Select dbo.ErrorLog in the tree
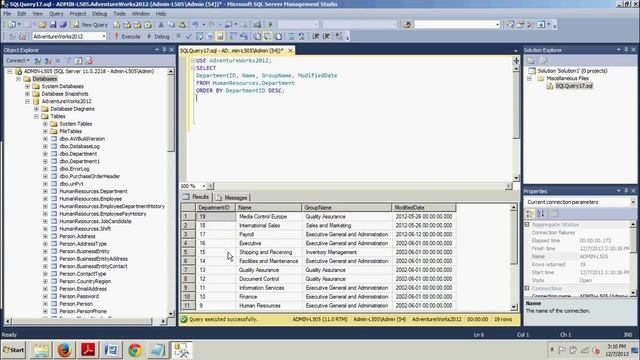Image resolution: width=640 pixels, height=360 pixels. pyautogui.click(x=74, y=169)
